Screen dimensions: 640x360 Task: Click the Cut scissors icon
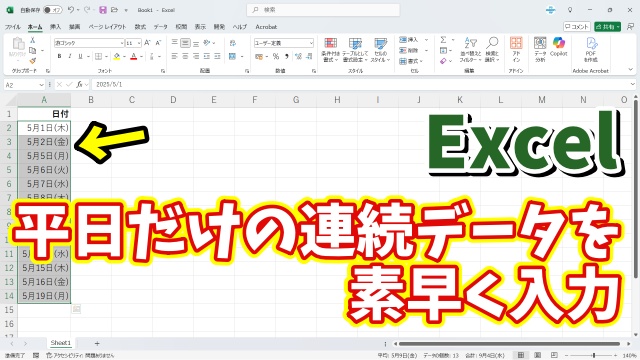pyautogui.click(x=33, y=40)
